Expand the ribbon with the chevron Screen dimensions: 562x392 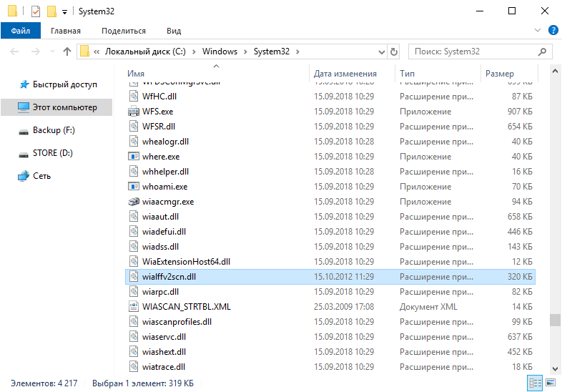(x=537, y=30)
